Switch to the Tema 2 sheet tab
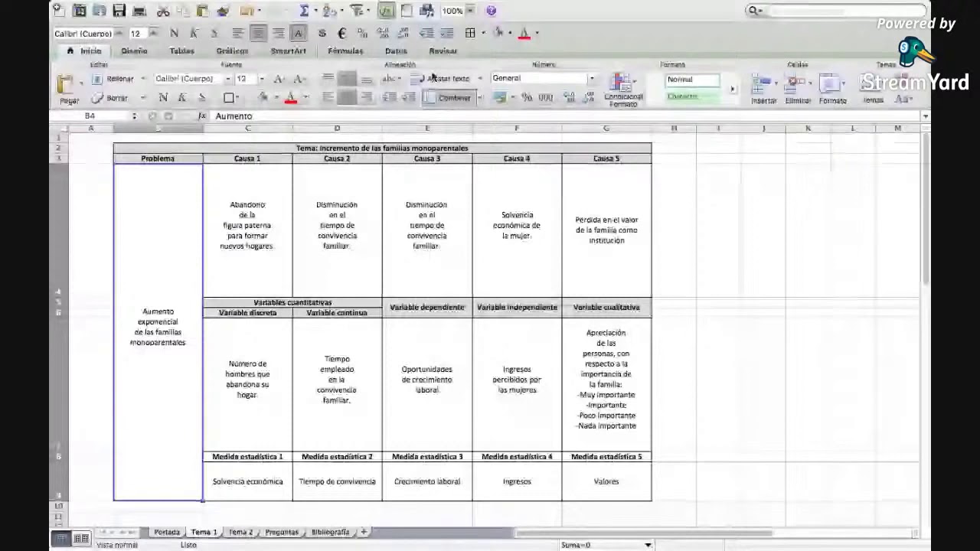 [x=240, y=532]
